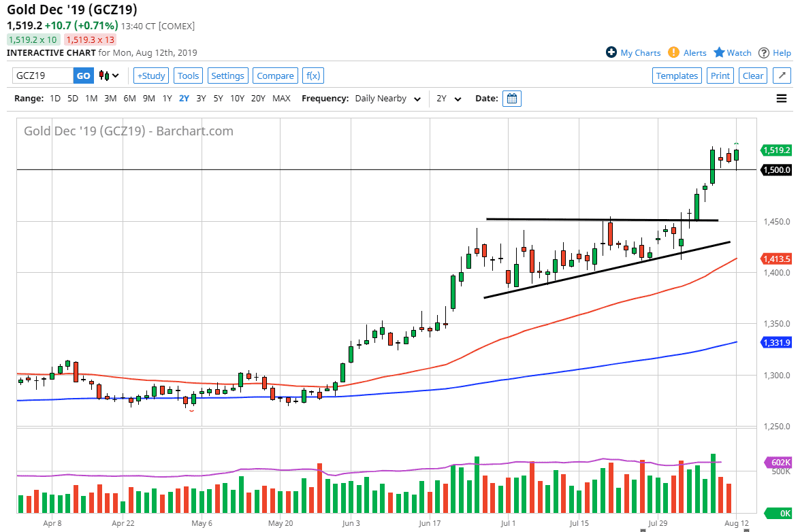Click the orange Alerts exclamation icon

coord(673,52)
